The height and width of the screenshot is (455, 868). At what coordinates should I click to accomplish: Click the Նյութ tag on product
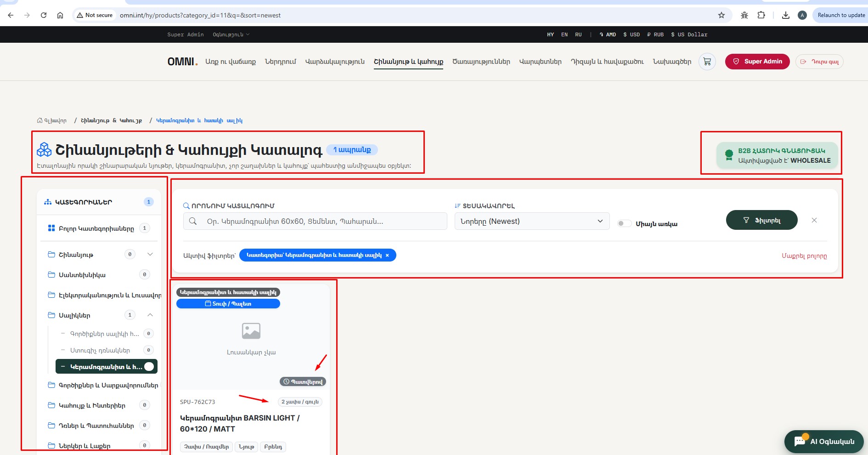coord(247,447)
